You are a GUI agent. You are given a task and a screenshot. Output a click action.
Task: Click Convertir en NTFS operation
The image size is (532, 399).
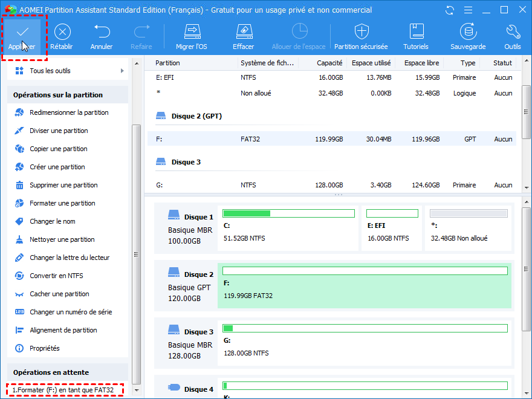(x=56, y=276)
